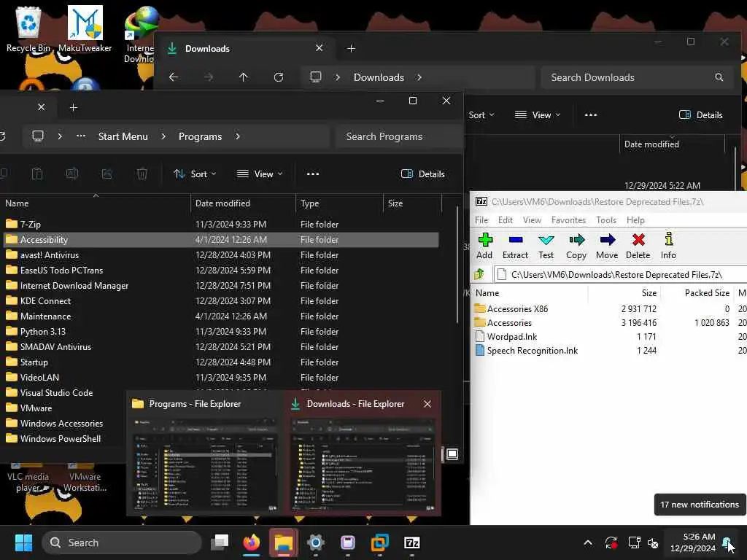Open Sort dropdown in Downloads window
Screen dimensions: 747x560
pos(481,115)
